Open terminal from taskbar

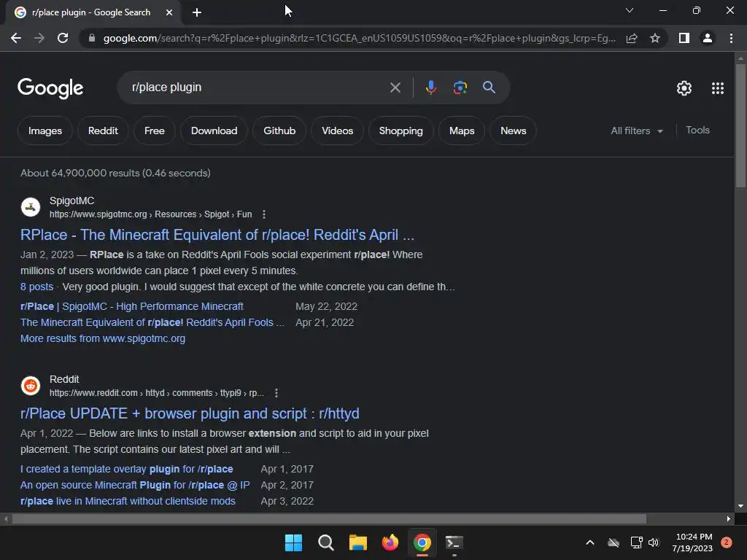[x=454, y=542]
